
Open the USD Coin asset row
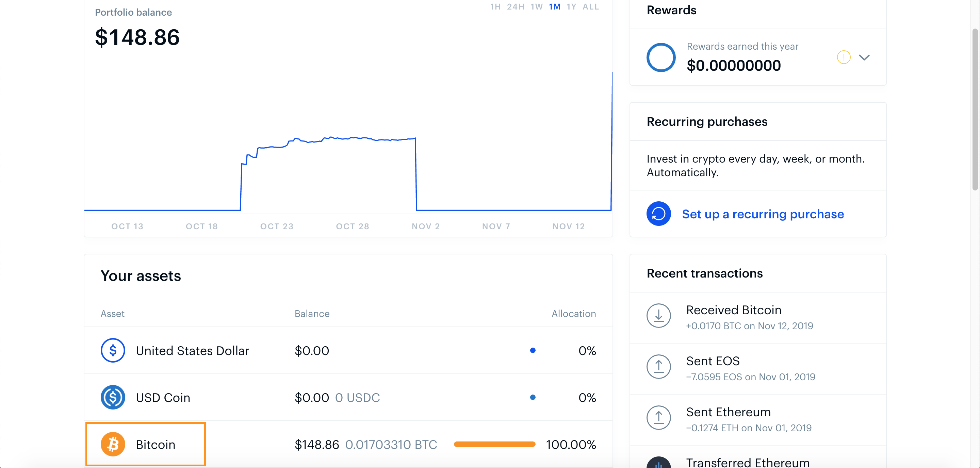pos(348,397)
